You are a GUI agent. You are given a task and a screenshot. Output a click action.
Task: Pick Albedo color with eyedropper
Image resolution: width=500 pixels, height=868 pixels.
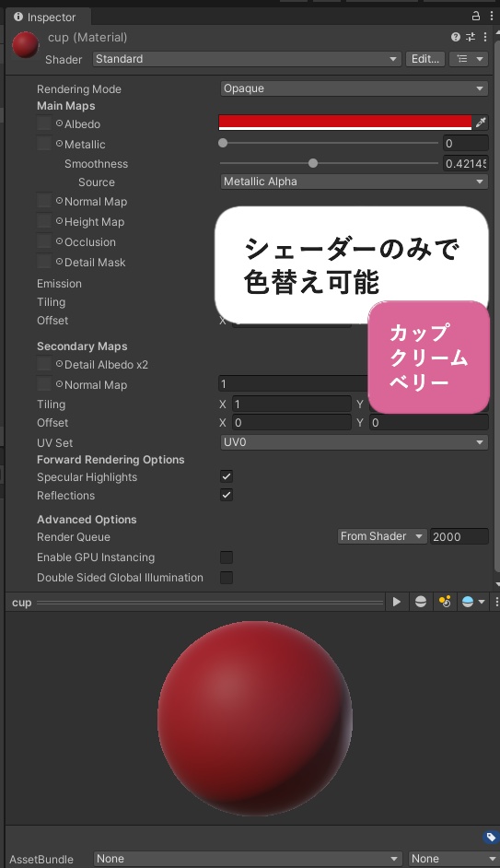[x=480, y=123]
